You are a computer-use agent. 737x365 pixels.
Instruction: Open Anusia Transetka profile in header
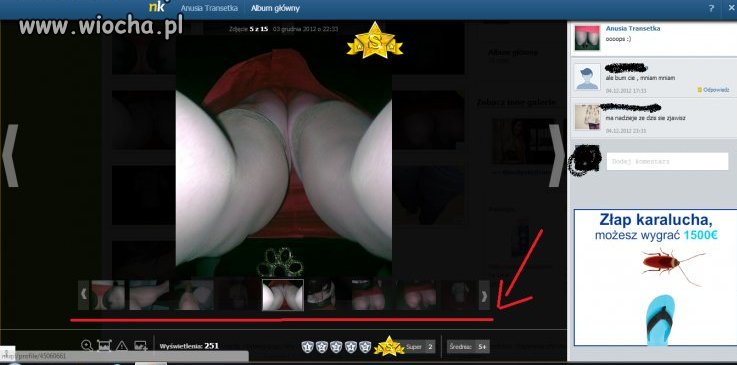pos(210,8)
